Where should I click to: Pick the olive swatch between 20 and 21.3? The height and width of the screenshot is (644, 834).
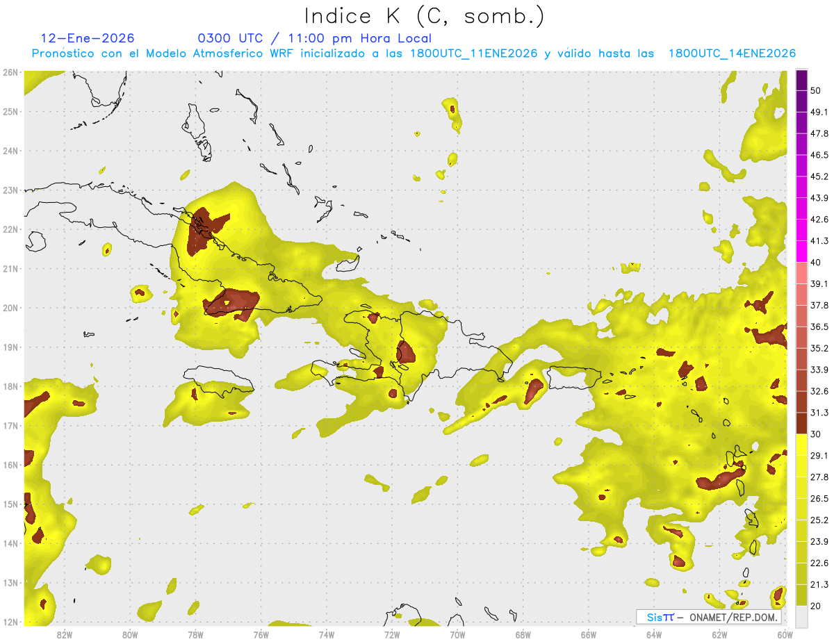click(x=801, y=595)
